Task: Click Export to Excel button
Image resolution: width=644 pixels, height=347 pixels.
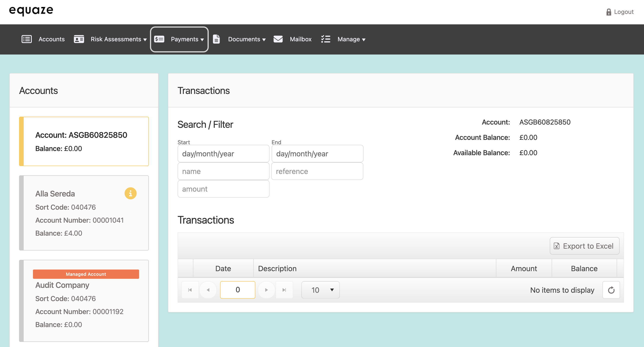Action: [584, 246]
